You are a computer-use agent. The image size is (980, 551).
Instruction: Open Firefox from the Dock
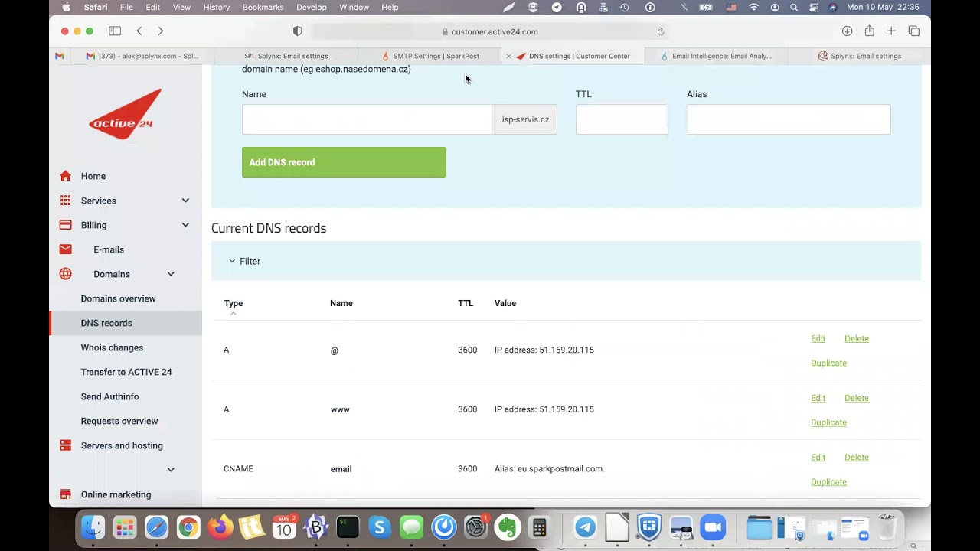pos(220,527)
